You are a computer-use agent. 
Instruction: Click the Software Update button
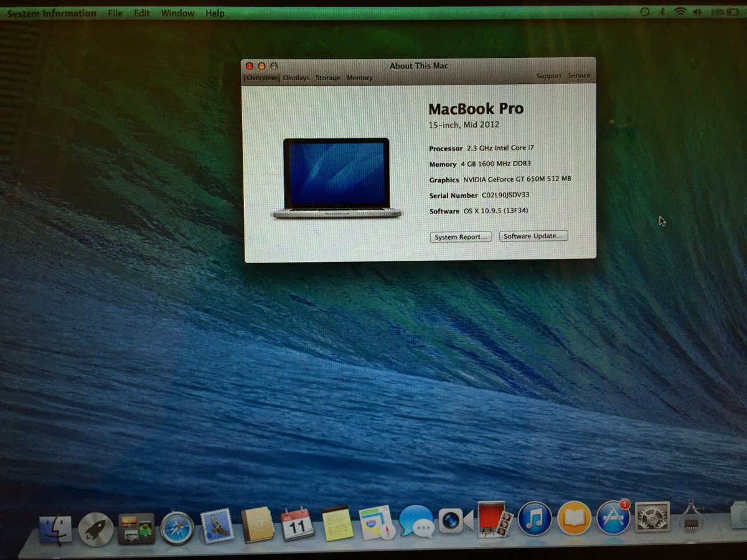point(533,236)
